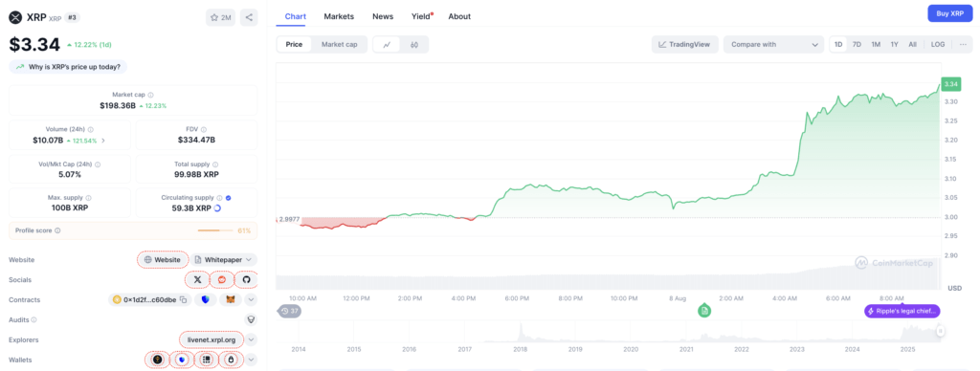
Task: Open XRP's X (Twitter) social link
Action: 197,280
